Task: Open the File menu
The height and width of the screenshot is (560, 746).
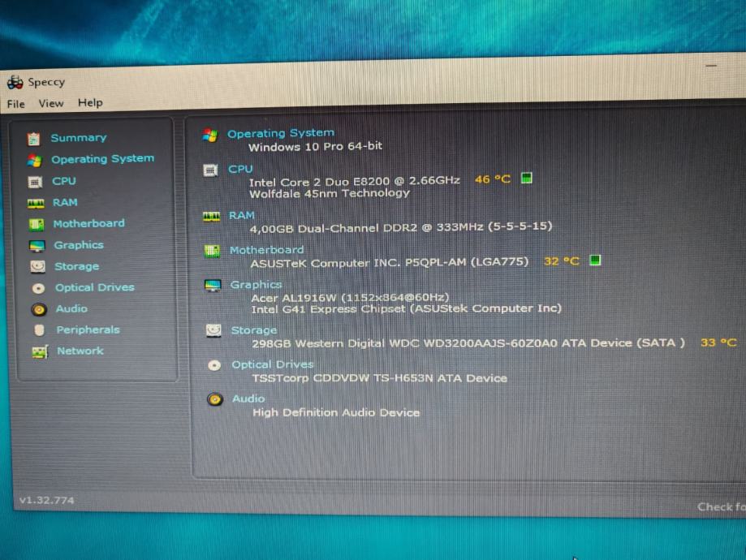Action: [x=15, y=104]
